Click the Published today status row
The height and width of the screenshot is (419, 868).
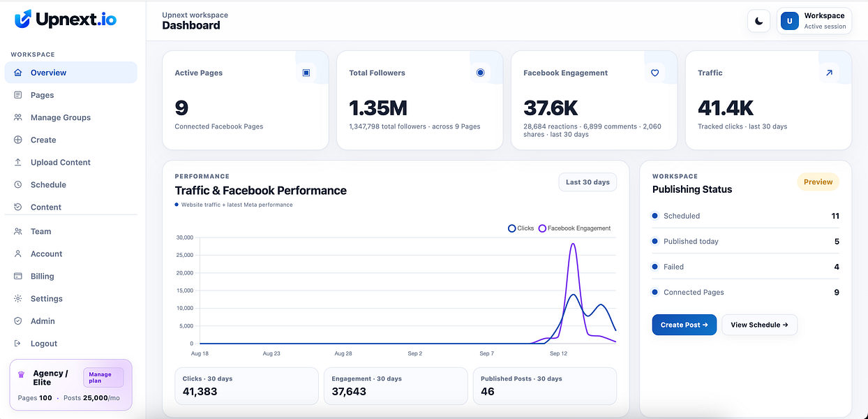pos(746,242)
